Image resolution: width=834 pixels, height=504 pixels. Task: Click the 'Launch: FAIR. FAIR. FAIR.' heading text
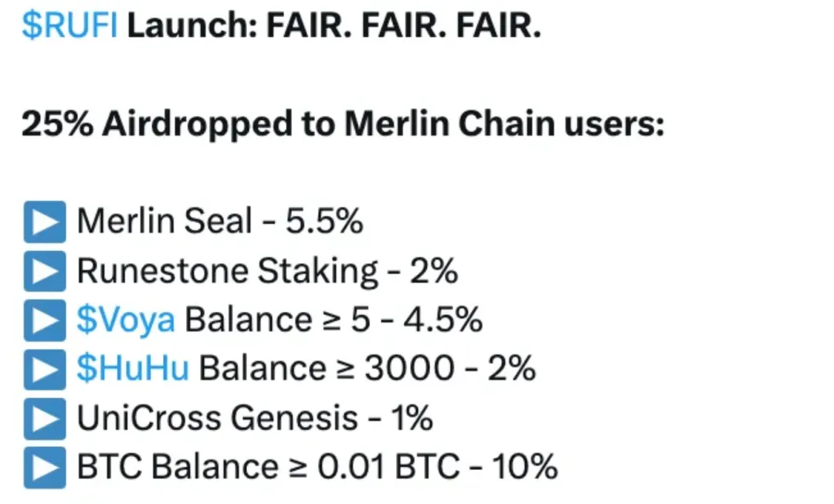[334, 25]
